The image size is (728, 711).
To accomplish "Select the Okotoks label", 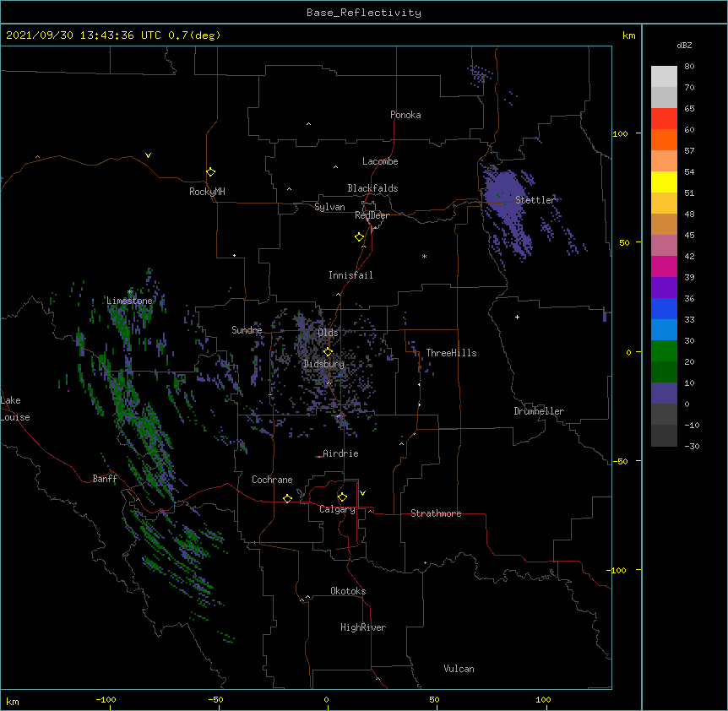I will (x=348, y=591).
